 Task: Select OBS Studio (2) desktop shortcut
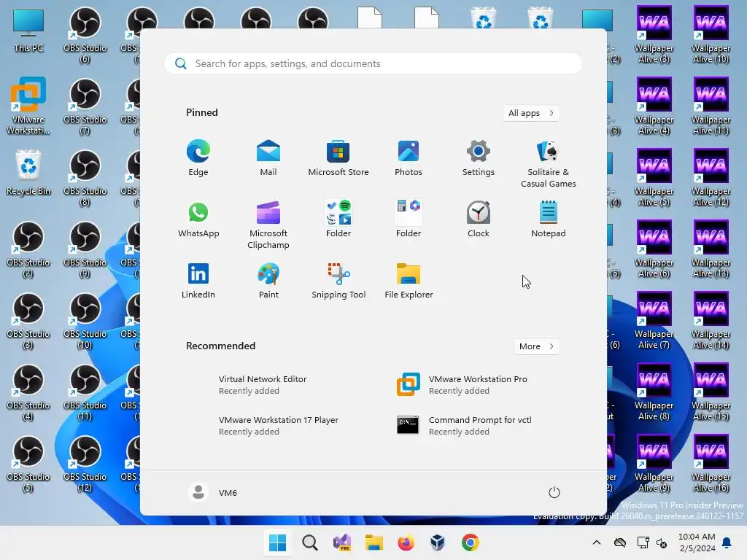tap(28, 249)
